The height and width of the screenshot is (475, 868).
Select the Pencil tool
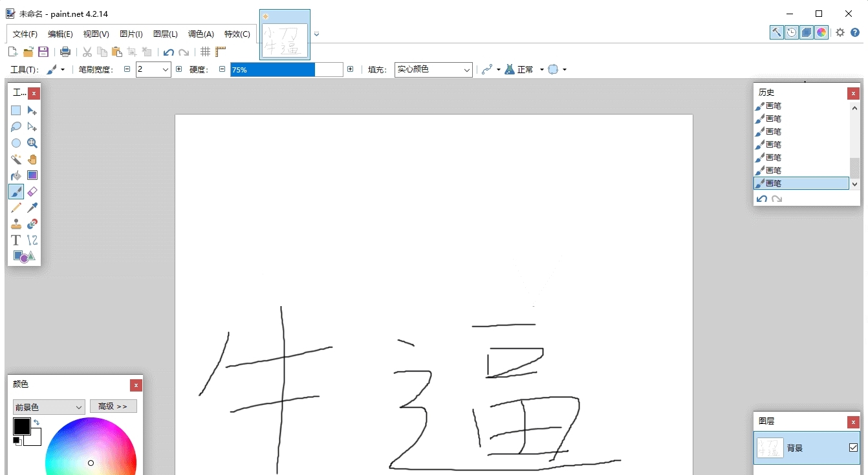coord(16,207)
